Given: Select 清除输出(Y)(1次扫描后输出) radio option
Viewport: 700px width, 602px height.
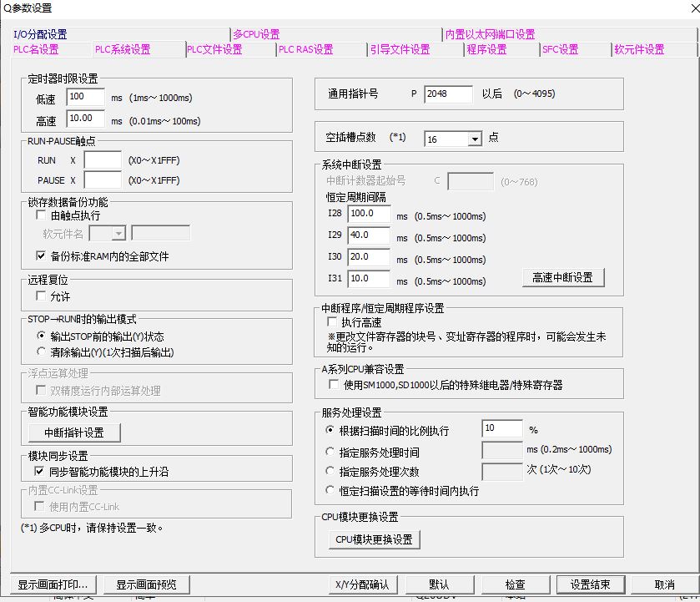Looking at the screenshot, I should click(41, 352).
